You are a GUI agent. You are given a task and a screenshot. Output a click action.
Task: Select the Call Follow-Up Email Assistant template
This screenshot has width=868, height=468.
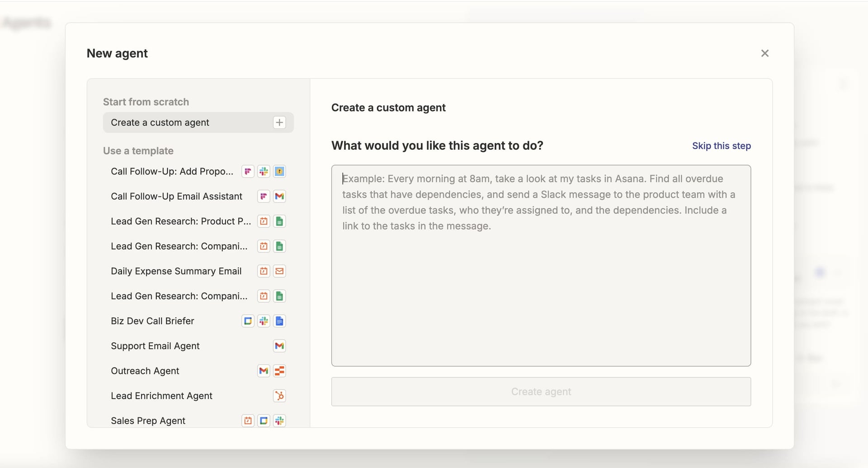176,196
